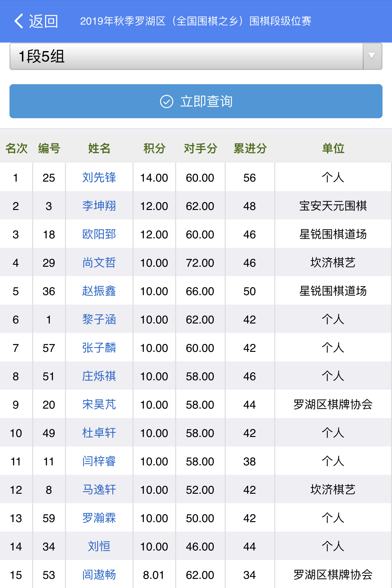This screenshot has height=588, width=392.
Task: Click player name 罗瀚霖
Action: (99, 518)
